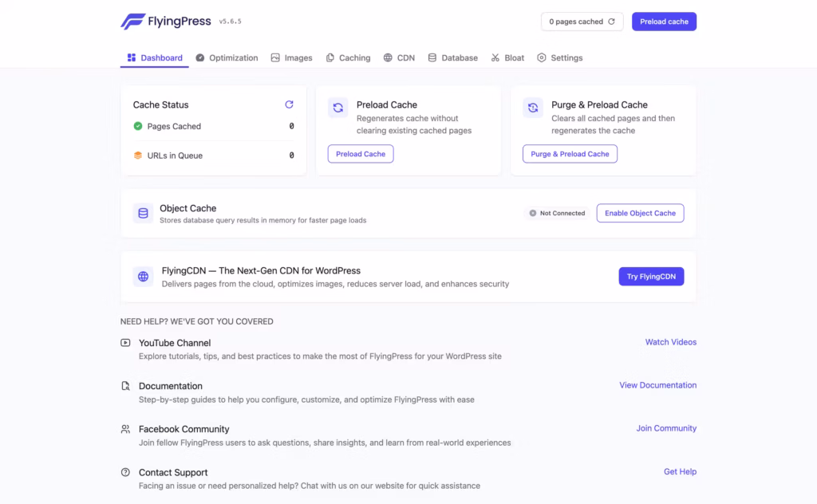This screenshot has height=504, width=817.
Task: Click the Purge & Preload Cache card title text
Action: [599, 104]
